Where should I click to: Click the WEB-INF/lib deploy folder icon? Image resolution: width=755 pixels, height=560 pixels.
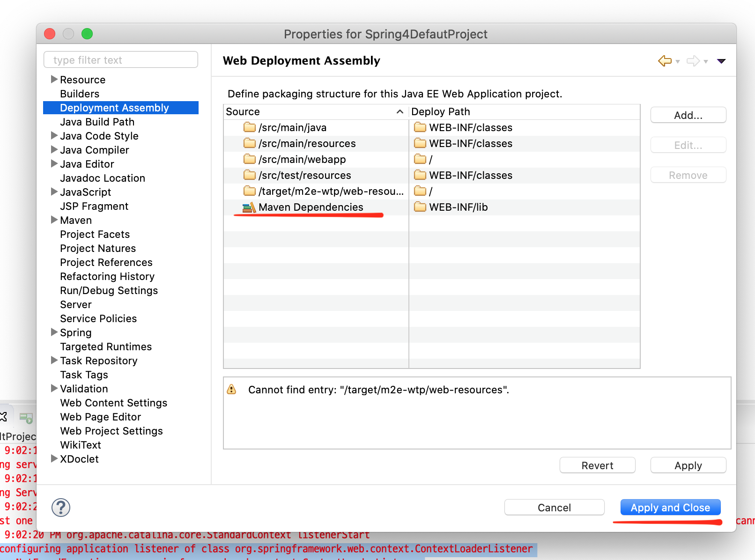(420, 207)
